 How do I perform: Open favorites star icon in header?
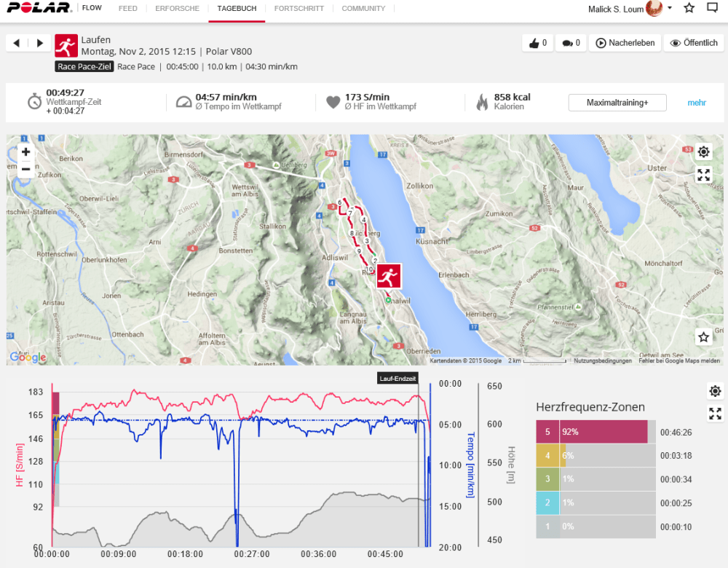point(689,9)
